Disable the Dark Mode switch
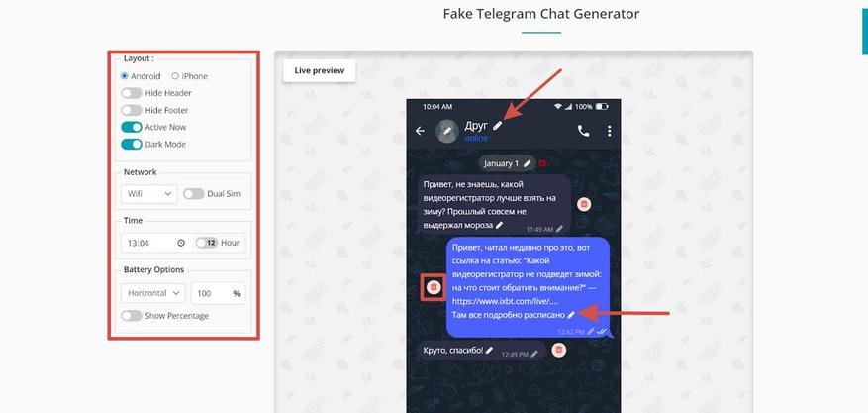868x413 pixels. 132,144
